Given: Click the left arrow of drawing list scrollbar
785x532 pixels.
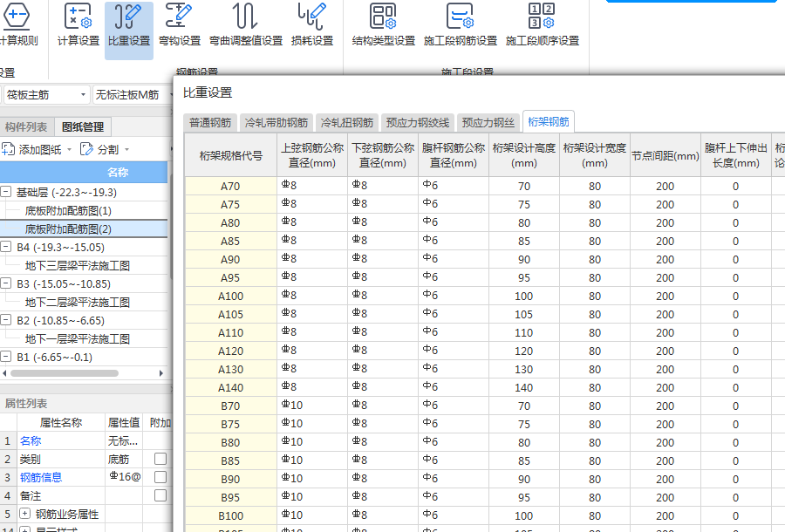Looking at the screenshot, I should (4, 373).
